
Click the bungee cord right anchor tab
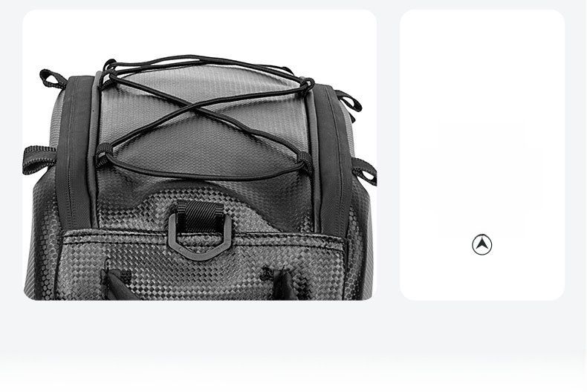click(306, 163)
